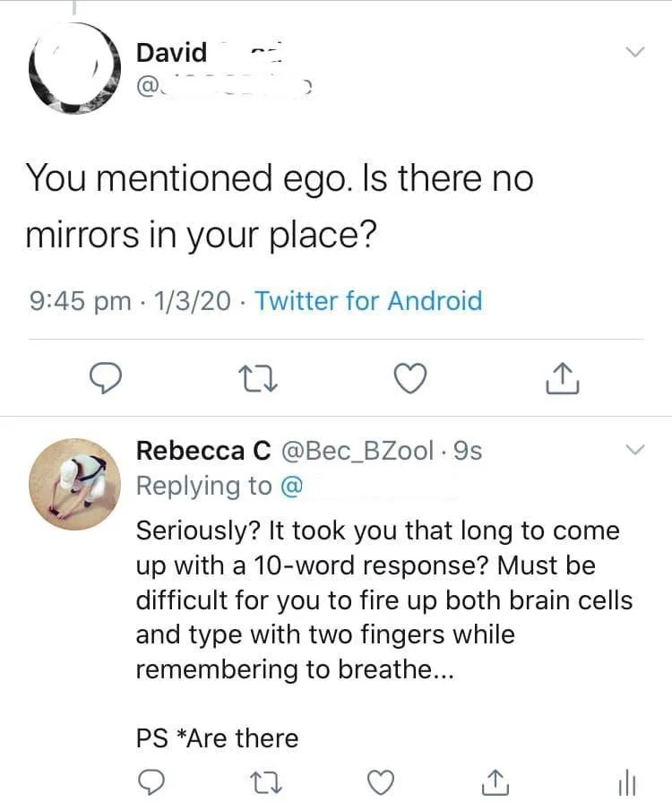This screenshot has width=672, height=811.
Task: Open David's display name profile
Action: 171,52
